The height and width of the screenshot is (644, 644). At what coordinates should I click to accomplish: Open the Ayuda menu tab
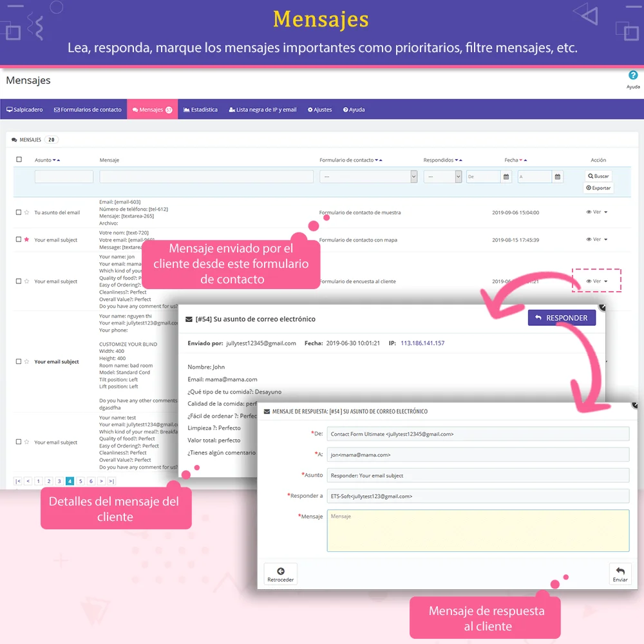click(354, 109)
